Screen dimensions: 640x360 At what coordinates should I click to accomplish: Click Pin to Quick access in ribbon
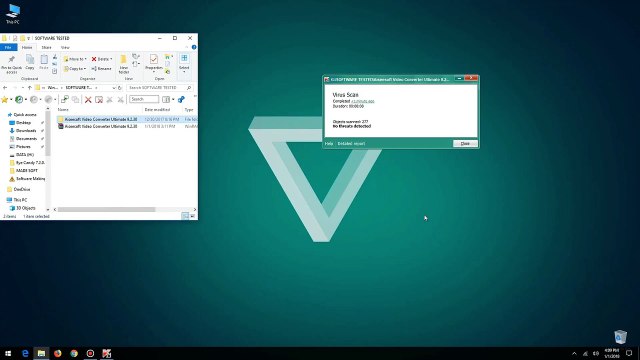(11, 64)
